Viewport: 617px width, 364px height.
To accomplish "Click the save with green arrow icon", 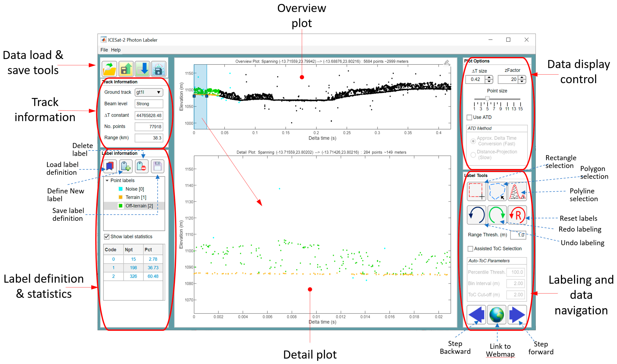I will (x=126, y=69).
